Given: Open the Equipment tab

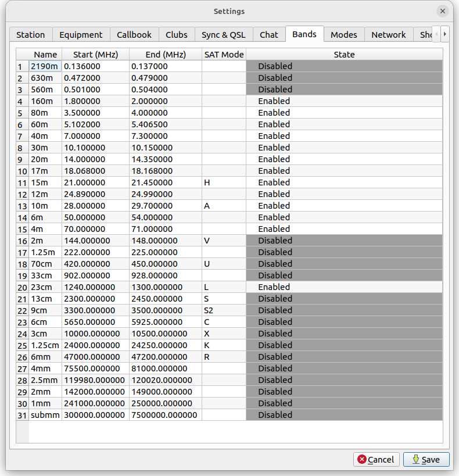Looking at the screenshot, I should [81, 35].
